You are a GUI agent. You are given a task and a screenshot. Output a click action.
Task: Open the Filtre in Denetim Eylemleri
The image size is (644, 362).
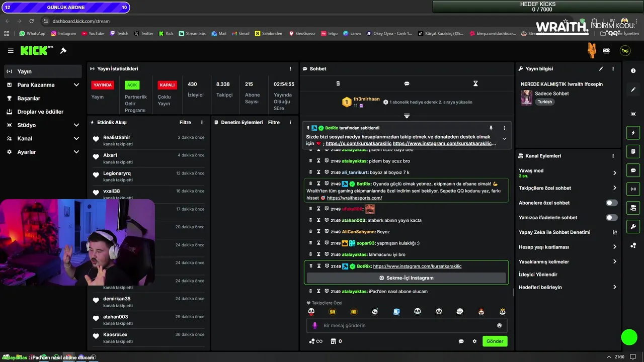pos(274,122)
